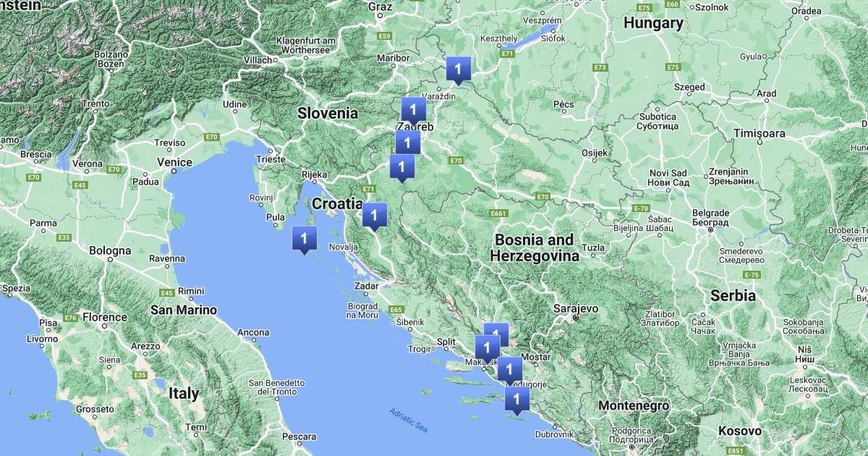Click the San Marino label
This screenshot has width=868, height=456.
[x=183, y=310]
